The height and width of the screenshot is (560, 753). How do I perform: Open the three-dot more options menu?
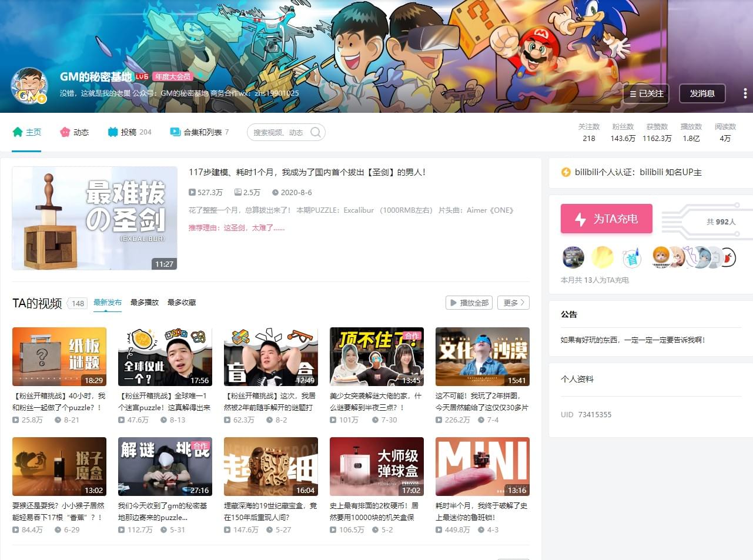(x=745, y=93)
